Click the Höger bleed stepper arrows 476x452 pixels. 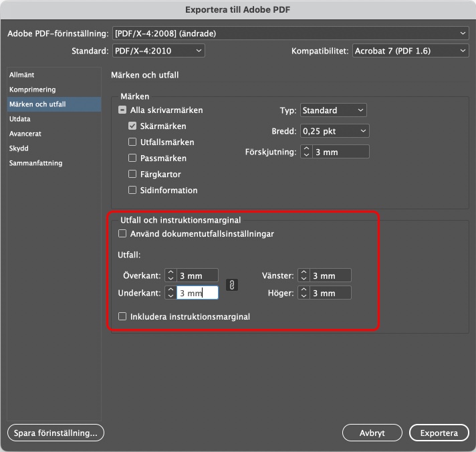click(304, 293)
